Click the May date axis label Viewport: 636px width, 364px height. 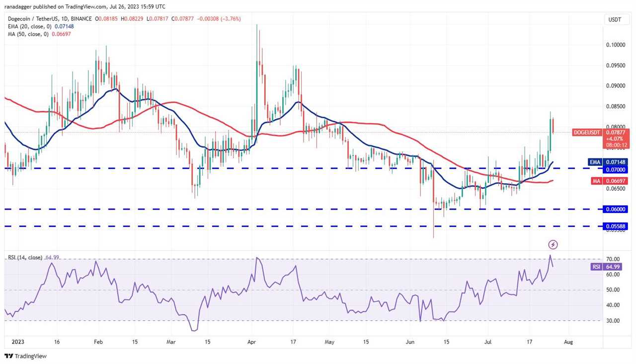point(330,342)
